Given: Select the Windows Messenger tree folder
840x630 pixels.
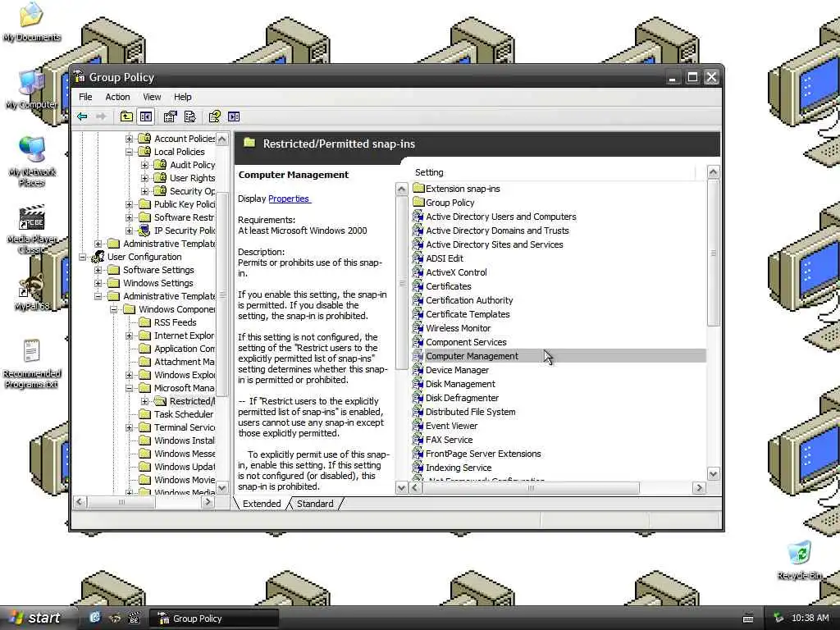Looking at the screenshot, I should coord(184,454).
